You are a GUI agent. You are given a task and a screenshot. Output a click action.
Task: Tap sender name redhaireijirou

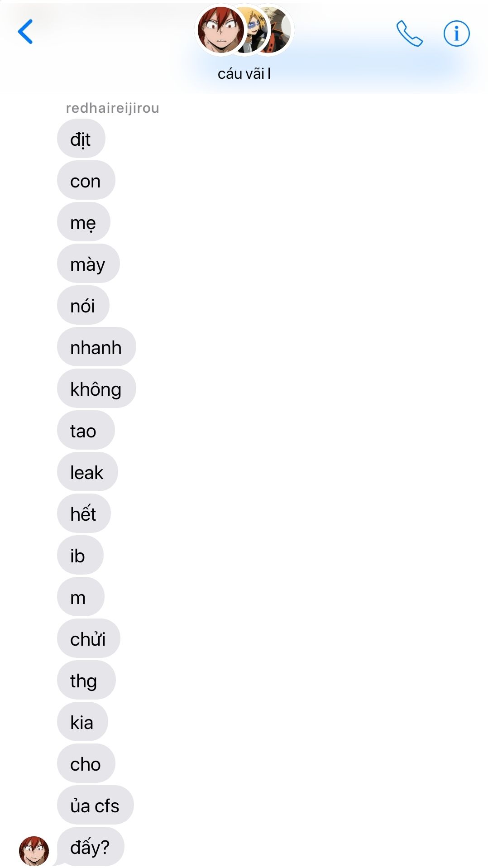tap(112, 108)
